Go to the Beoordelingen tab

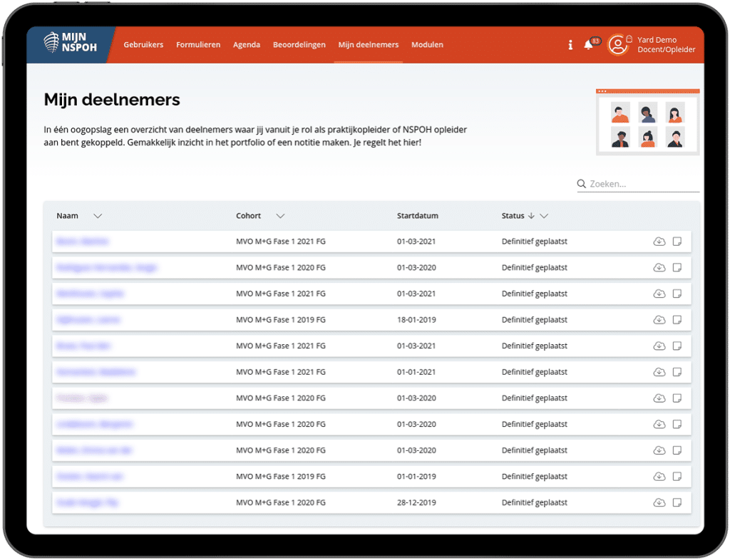[299, 45]
